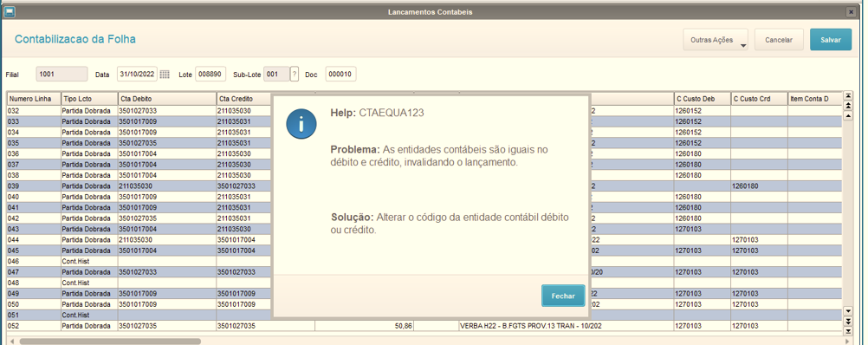
Task: Click the question mark next to Sub-Lote
Action: pyautogui.click(x=295, y=74)
